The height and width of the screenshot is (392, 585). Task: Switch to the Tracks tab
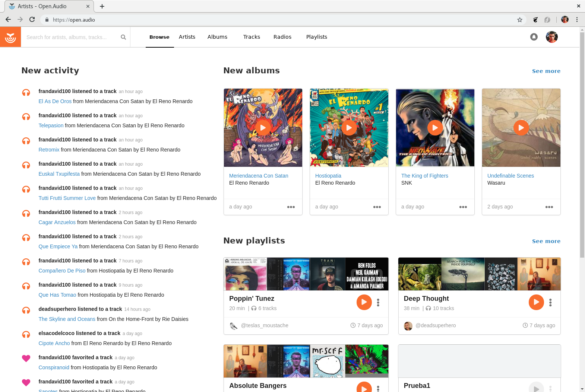pyautogui.click(x=252, y=37)
